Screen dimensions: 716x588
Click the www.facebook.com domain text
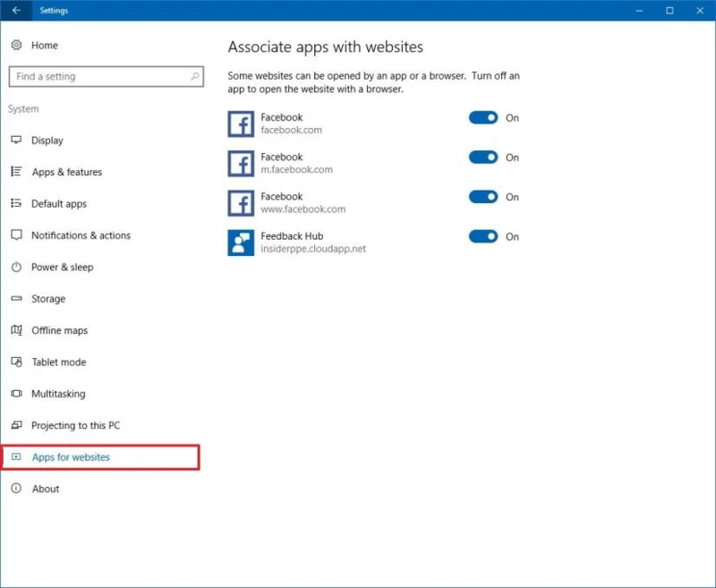pyautogui.click(x=303, y=209)
